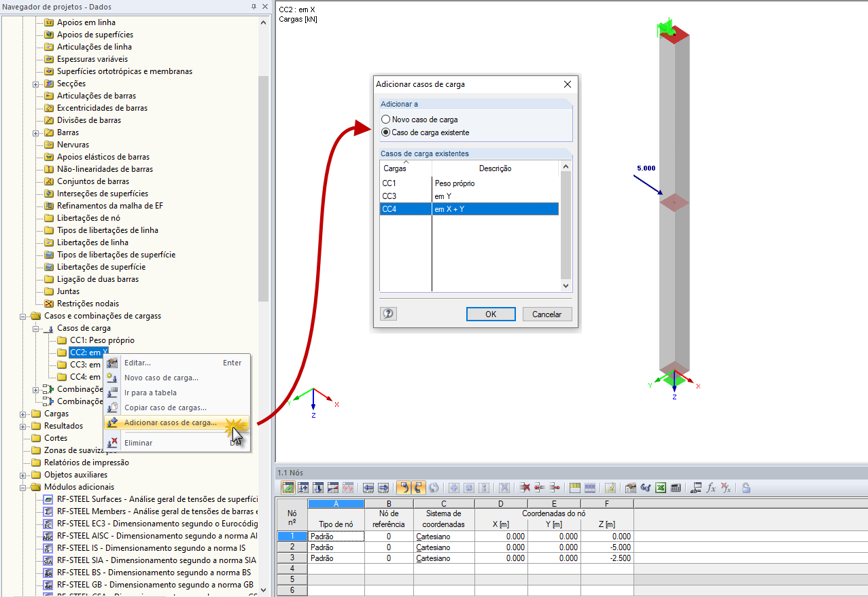Collapse the Módulos adicionais tree node
Viewport: 868px width, 597px height.
pos(23,487)
